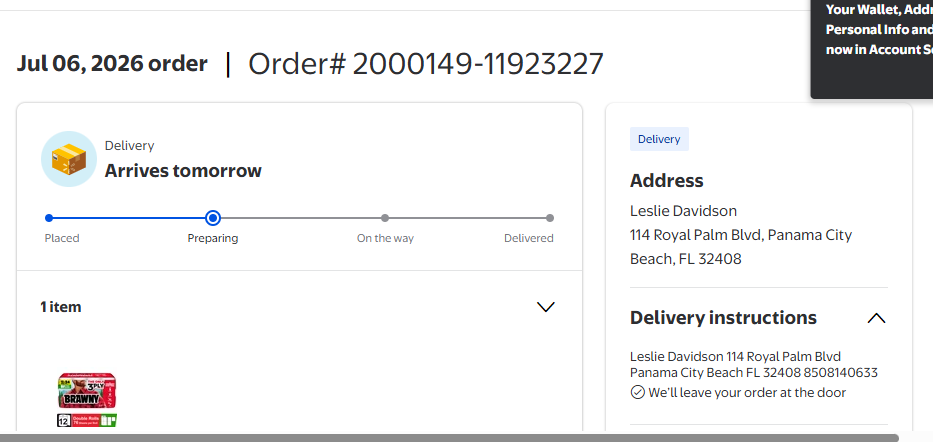The width and height of the screenshot is (933, 442).
Task: Click the On the way step dot
Action: (x=385, y=218)
